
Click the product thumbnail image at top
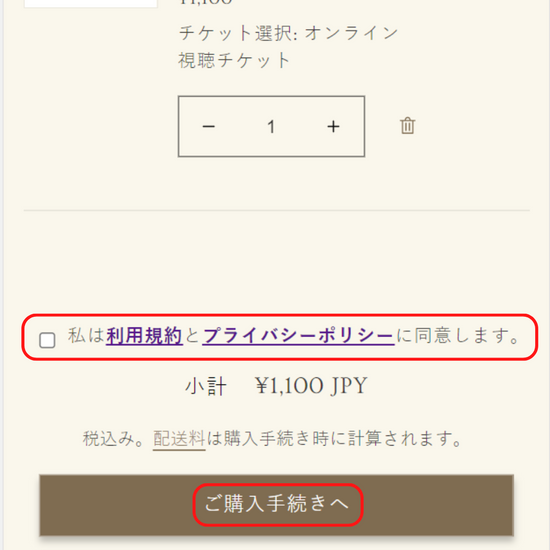[x=90, y=4]
